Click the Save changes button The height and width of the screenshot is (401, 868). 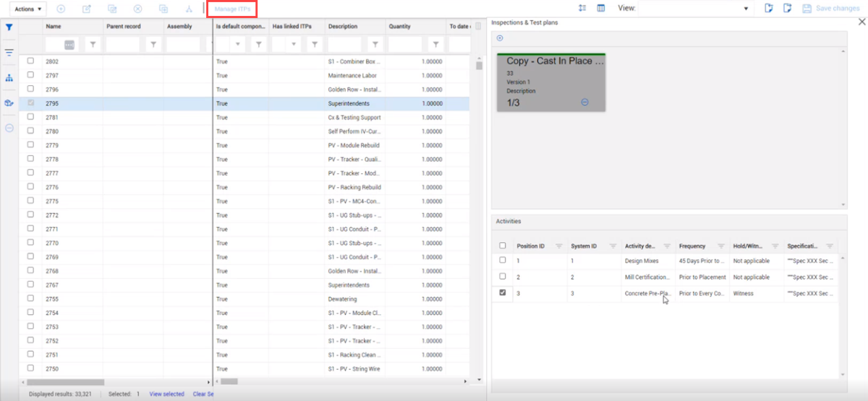(x=830, y=9)
